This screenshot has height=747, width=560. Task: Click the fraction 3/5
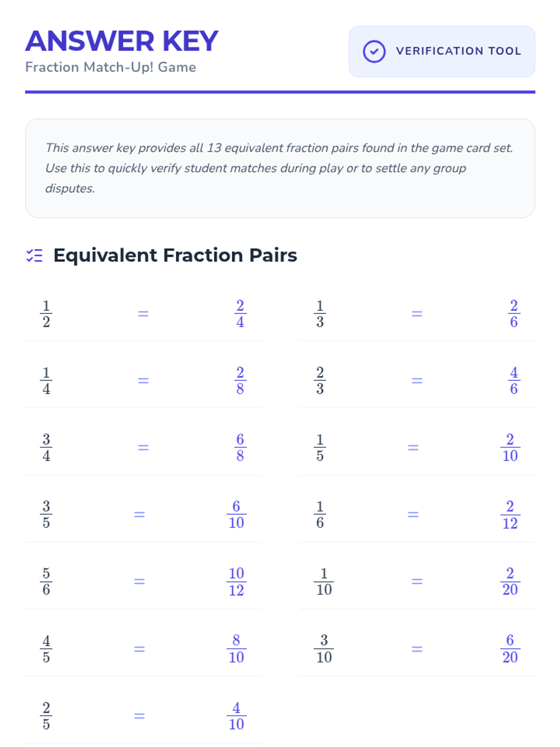coord(46,514)
